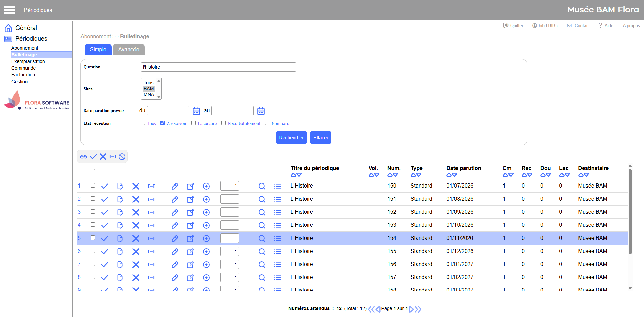The width and height of the screenshot is (644, 317).
Task: Tick the checkbox for row 5
Action: 93,238
